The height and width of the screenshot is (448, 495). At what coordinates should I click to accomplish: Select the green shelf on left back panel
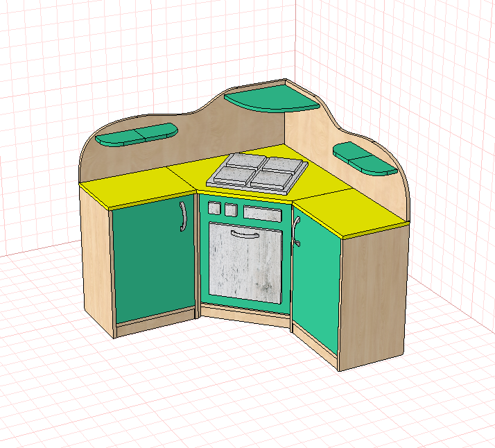tap(137, 135)
